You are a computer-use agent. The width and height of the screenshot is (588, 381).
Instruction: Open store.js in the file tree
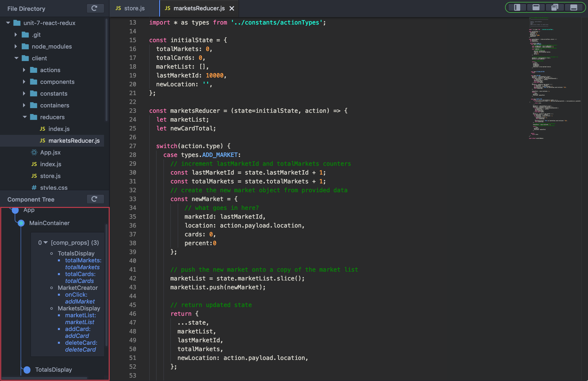50,176
